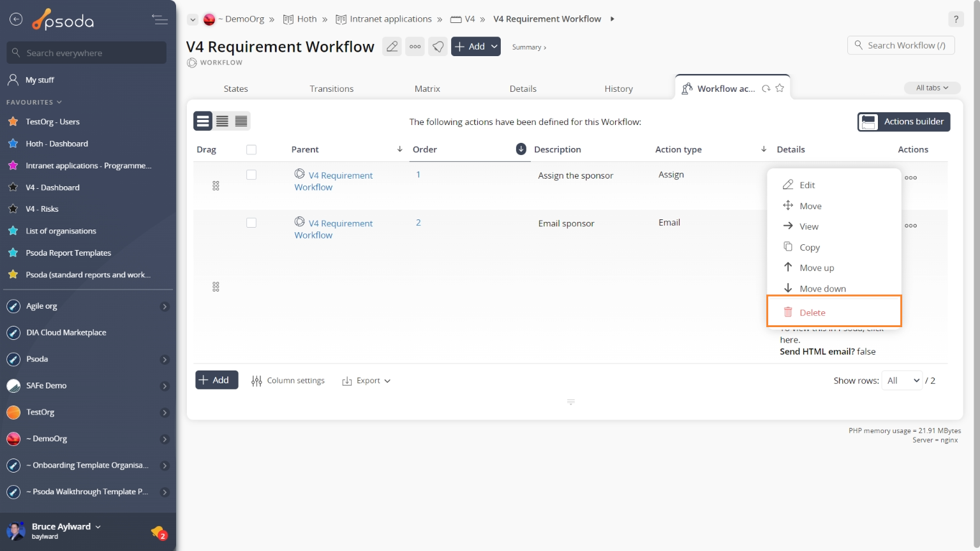Image resolution: width=980 pixels, height=551 pixels.
Task: Click the Agile org organisation icon
Action: point(13,306)
